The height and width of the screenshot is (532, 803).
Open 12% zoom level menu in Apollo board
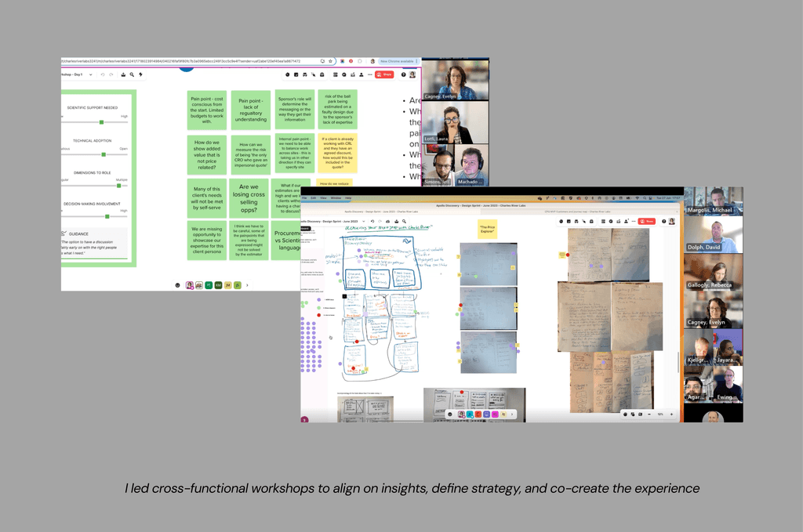click(x=660, y=414)
